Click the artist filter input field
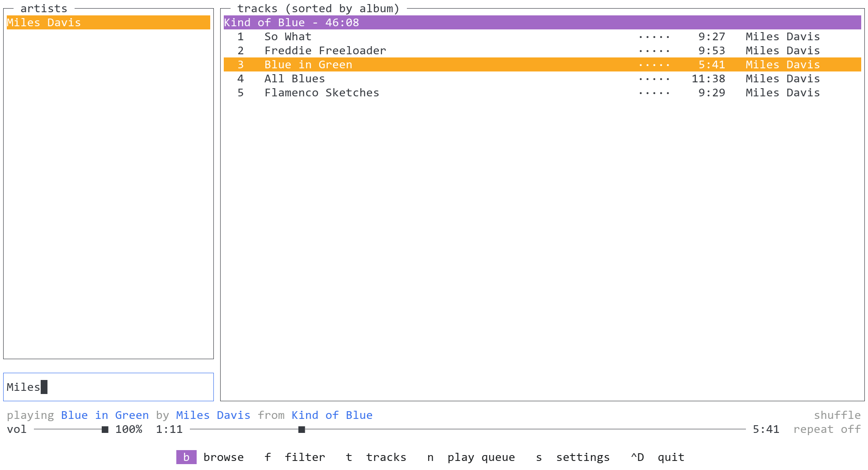Viewport: 868px width, 470px height. coord(108,387)
